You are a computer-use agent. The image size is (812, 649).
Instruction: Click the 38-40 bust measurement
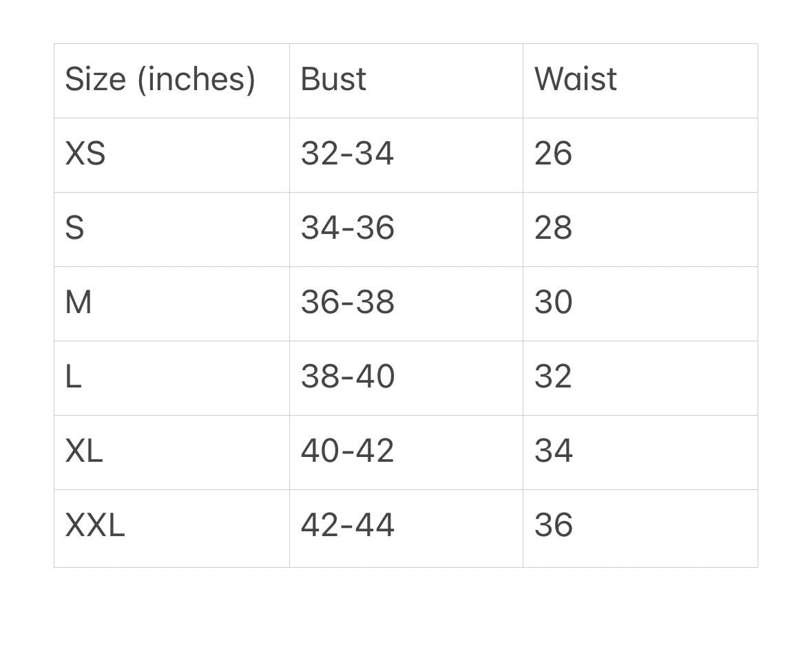click(x=347, y=376)
